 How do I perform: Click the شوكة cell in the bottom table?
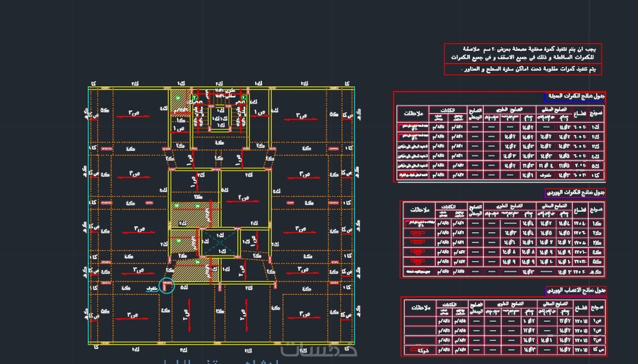(x=420, y=350)
